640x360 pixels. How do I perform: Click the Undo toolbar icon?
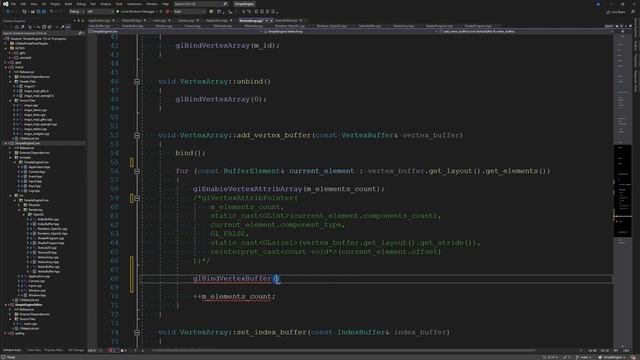click(51, 12)
